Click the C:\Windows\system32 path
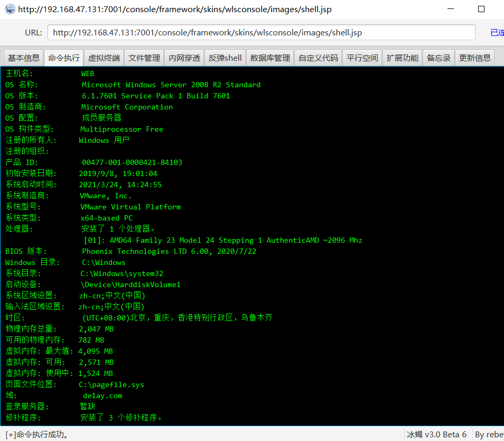The image size is (504, 441). [x=122, y=273]
